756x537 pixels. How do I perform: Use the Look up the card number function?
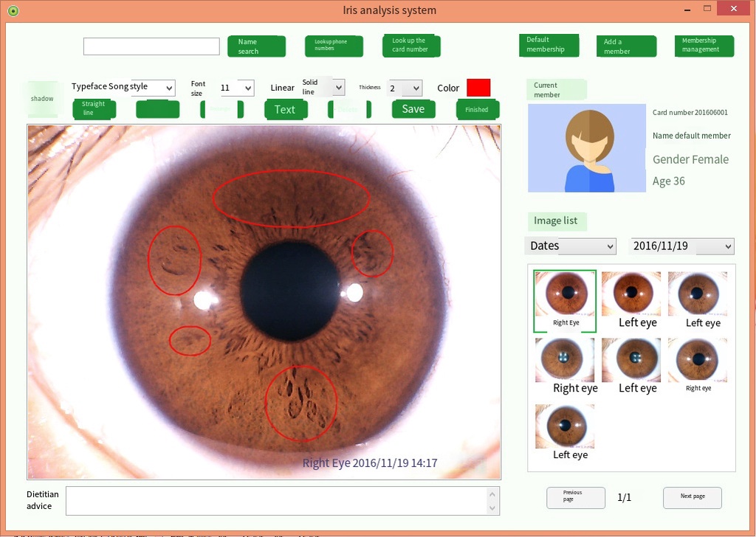pyautogui.click(x=411, y=46)
